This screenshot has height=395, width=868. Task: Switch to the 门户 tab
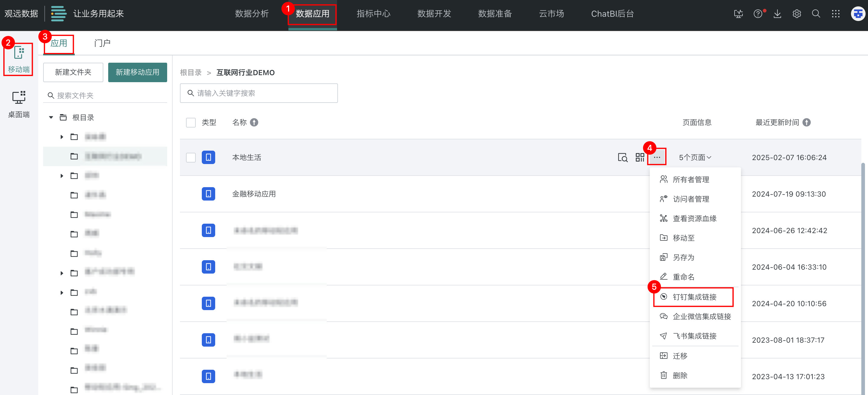click(x=102, y=43)
